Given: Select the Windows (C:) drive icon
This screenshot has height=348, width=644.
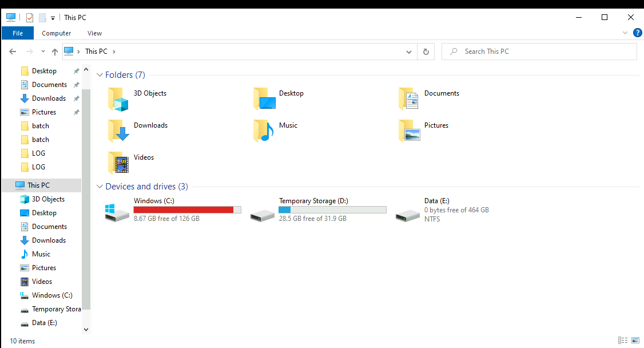Looking at the screenshot, I should [x=117, y=212].
